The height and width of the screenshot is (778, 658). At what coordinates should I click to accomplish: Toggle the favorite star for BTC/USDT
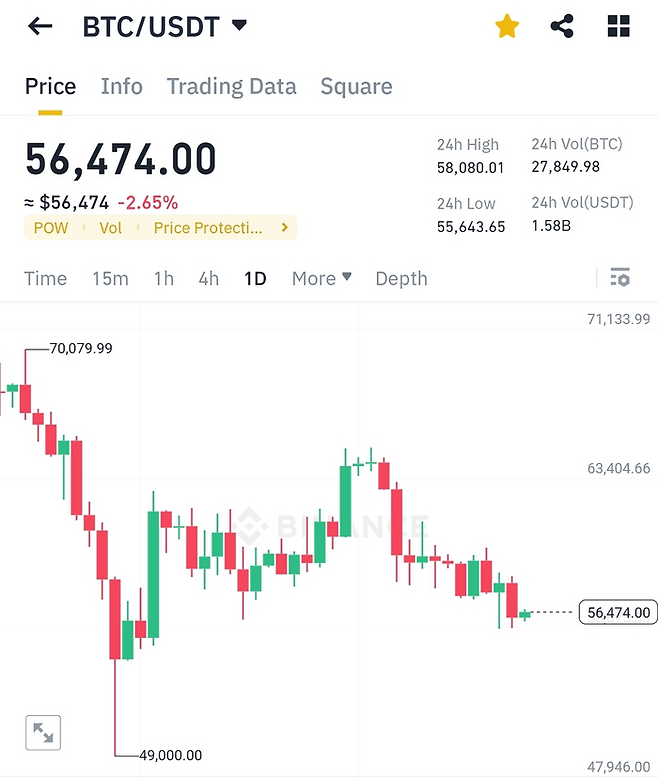pyautogui.click(x=507, y=27)
